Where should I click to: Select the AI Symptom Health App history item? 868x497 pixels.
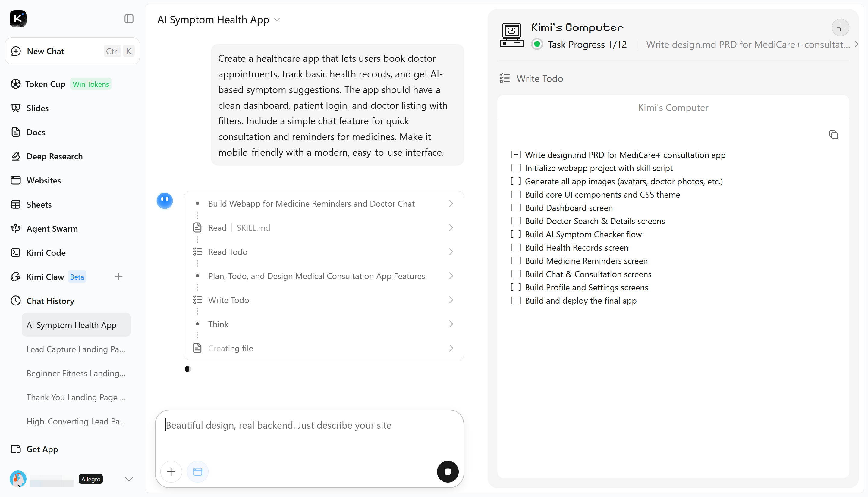click(x=76, y=325)
